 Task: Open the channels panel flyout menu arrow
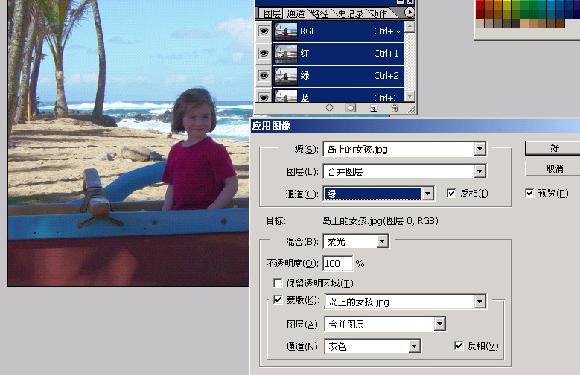pyautogui.click(x=409, y=13)
